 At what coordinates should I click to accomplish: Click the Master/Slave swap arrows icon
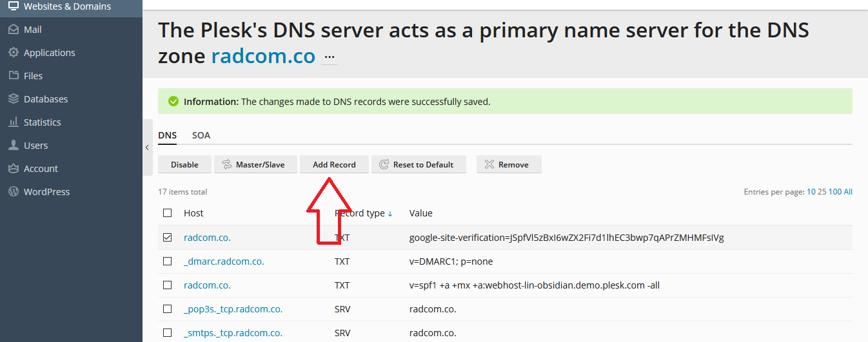(227, 165)
